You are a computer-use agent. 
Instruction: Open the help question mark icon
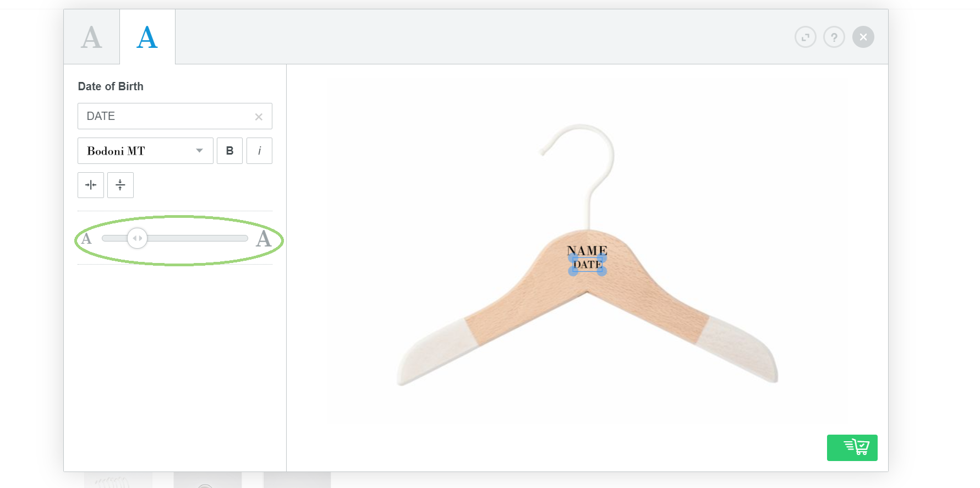[834, 37]
